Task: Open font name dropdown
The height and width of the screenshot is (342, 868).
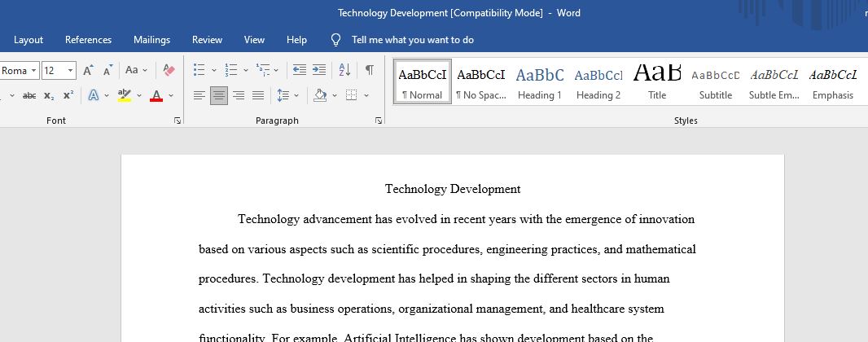Action: click(x=33, y=71)
